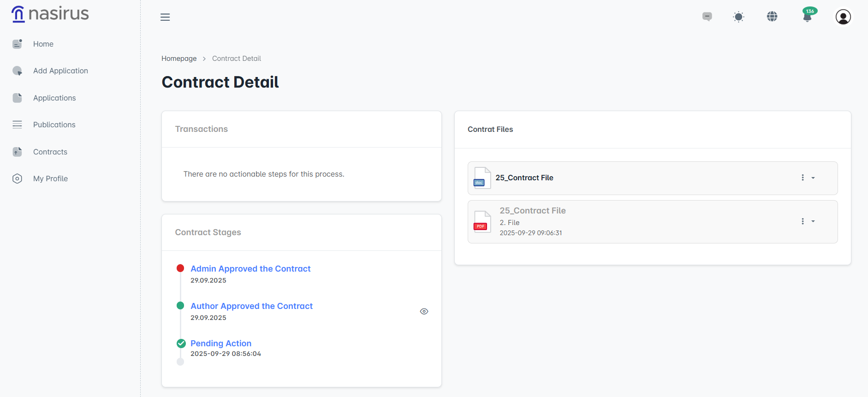This screenshot has width=868, height=397.
Task: Open Contracts in sidebar
Action: (x=50, y=152)
